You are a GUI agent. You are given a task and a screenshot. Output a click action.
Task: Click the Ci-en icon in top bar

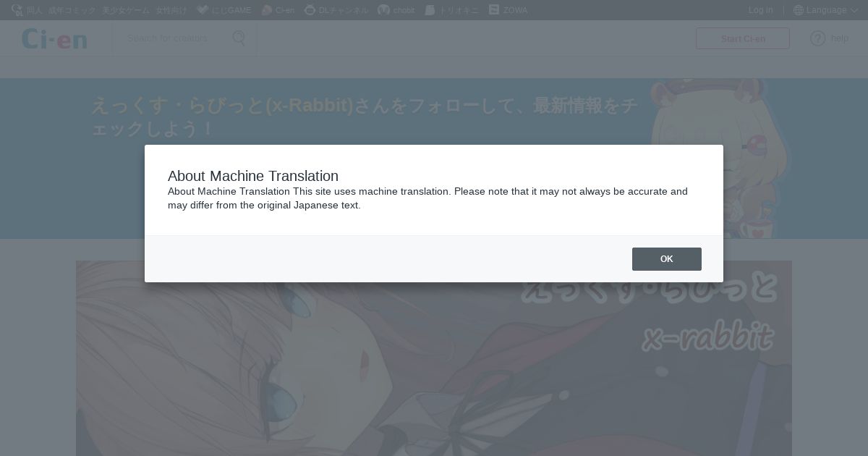[267, 10]
